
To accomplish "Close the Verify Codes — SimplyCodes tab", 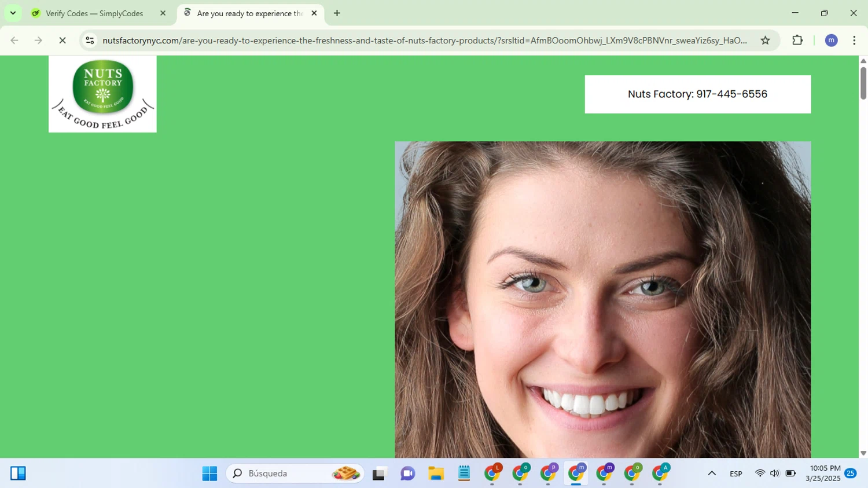I will pos(163,13).
